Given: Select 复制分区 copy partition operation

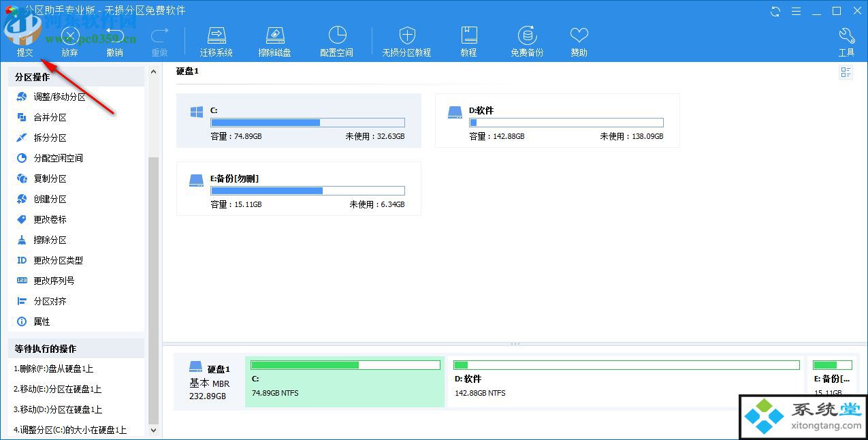Looking at the screenshot, I should (76, 178).
